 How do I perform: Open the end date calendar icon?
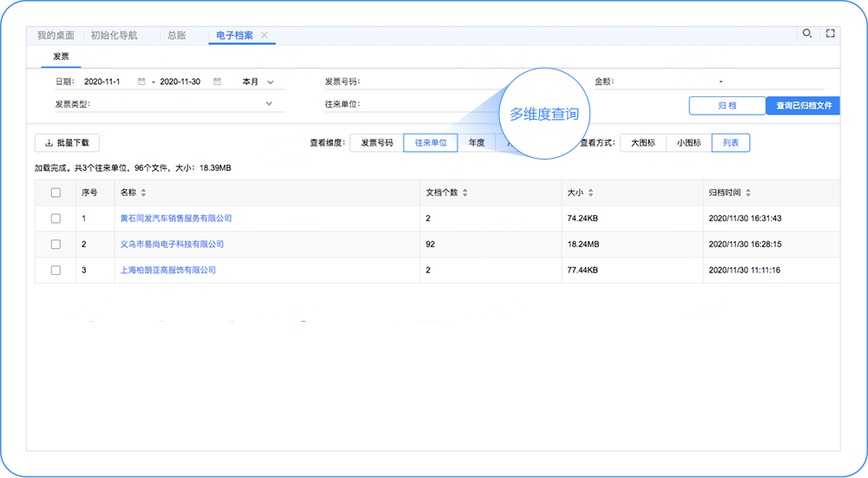217,82
